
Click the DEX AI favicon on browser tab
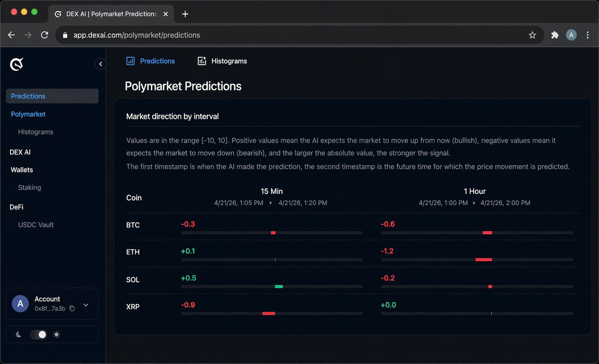click(x=58, y=14)
